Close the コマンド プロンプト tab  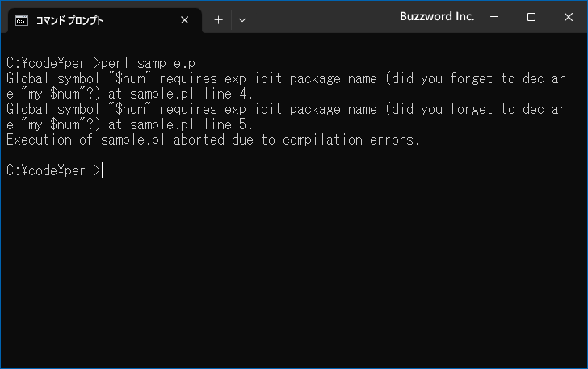point(184,20)
